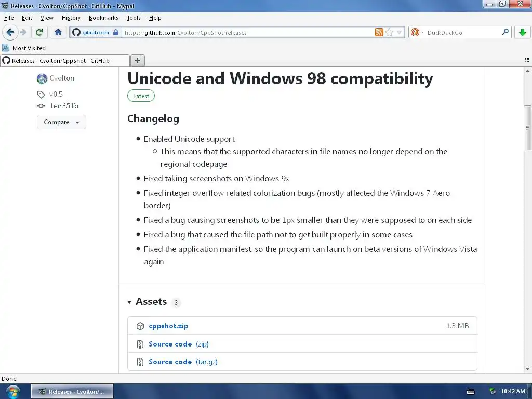Screen dimensions: 532x399
Task: Click the Latest release badge
Action: point(141,96)
